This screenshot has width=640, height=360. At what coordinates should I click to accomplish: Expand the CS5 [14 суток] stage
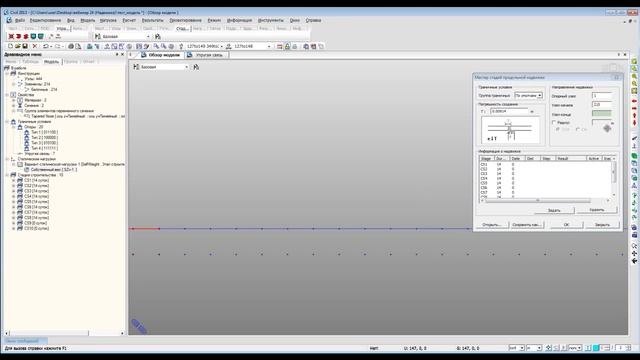point(13,202)
